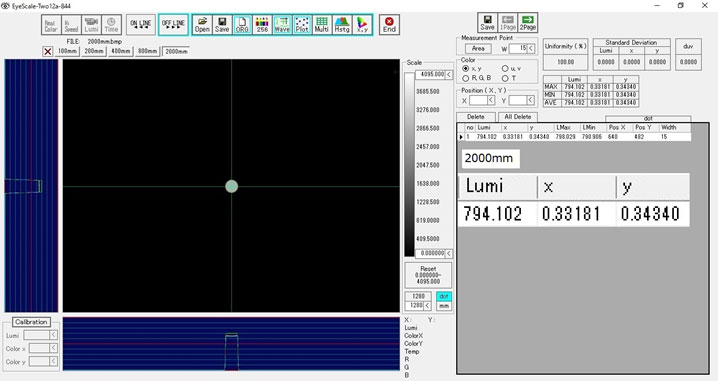Click the Save disk icon in toolbar
Viewport: 718px width, 381px height.
pos(222,25)
